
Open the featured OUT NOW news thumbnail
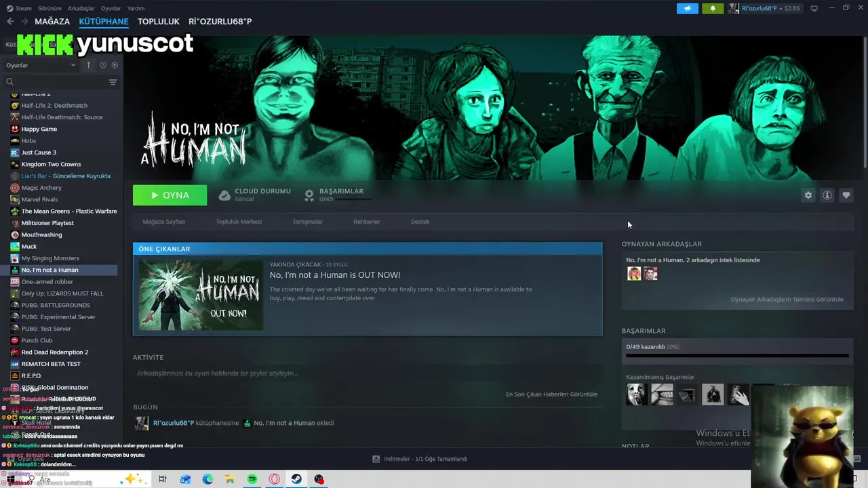pos(201,295)
